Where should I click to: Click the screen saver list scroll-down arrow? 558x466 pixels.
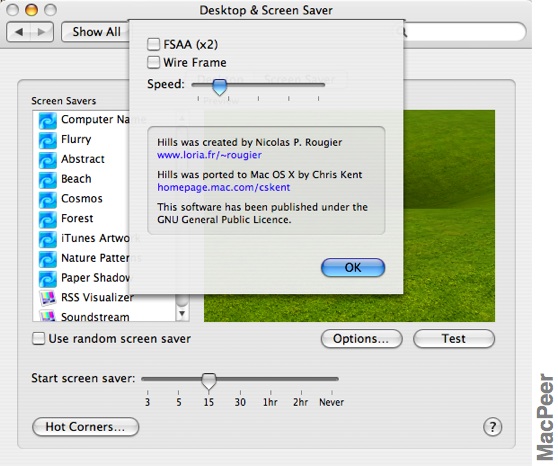pyautogui.click(x=182, y=314)
